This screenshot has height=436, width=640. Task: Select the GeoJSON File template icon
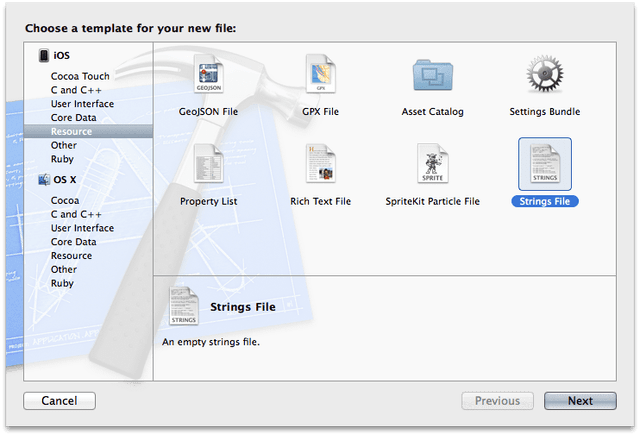(208, 77)
